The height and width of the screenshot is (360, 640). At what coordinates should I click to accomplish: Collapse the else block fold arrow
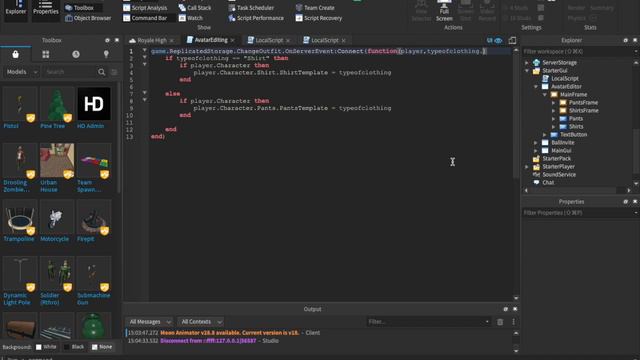[x=144, y=93]
